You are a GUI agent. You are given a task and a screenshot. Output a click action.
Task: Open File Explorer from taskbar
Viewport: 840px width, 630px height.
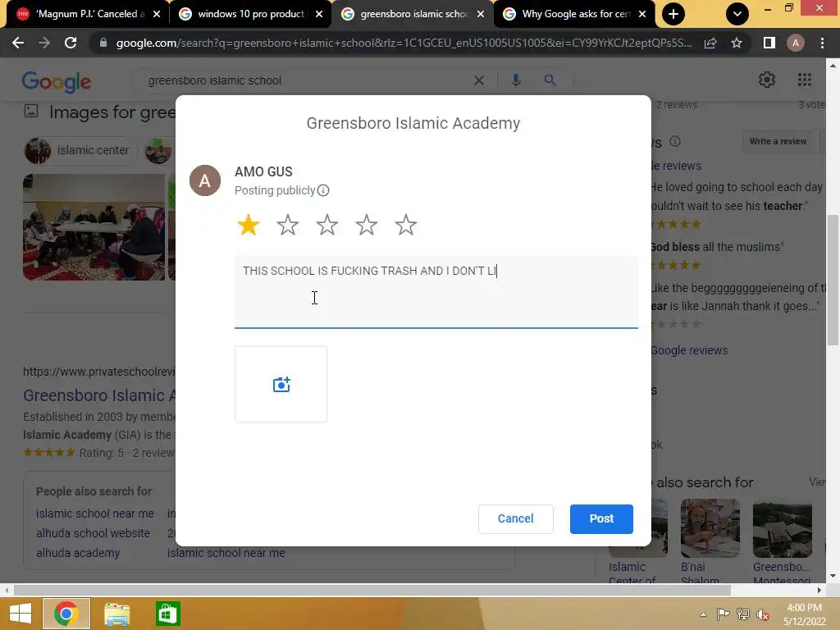[116, 614]
